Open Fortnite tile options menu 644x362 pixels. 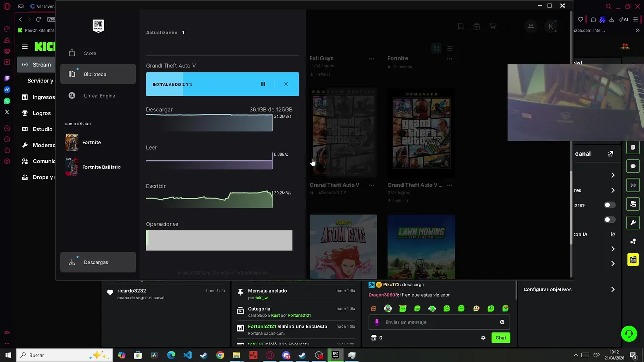point(449,59)
